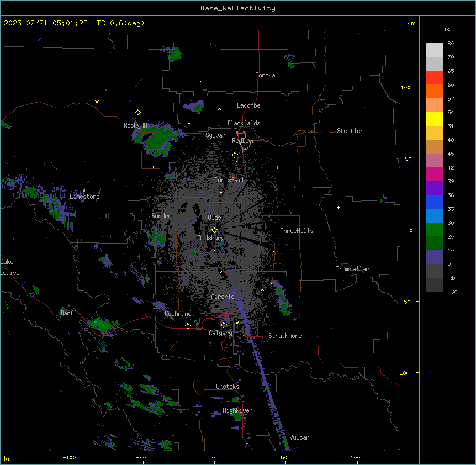The image size is (476, 465).
Task: Click the blue 36 dBZ legend swatch
Action: (x=434, y=202)
